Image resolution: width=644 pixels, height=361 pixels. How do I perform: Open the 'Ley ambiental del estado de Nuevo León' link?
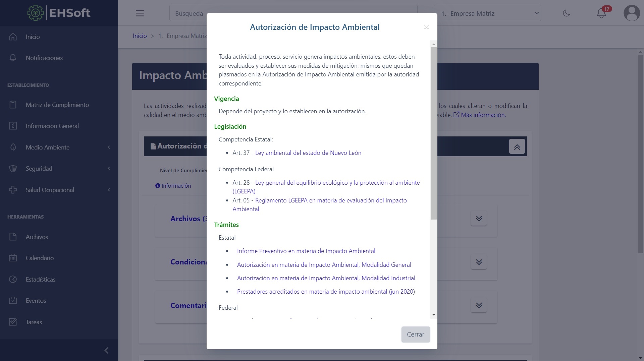tap(308, 153)
